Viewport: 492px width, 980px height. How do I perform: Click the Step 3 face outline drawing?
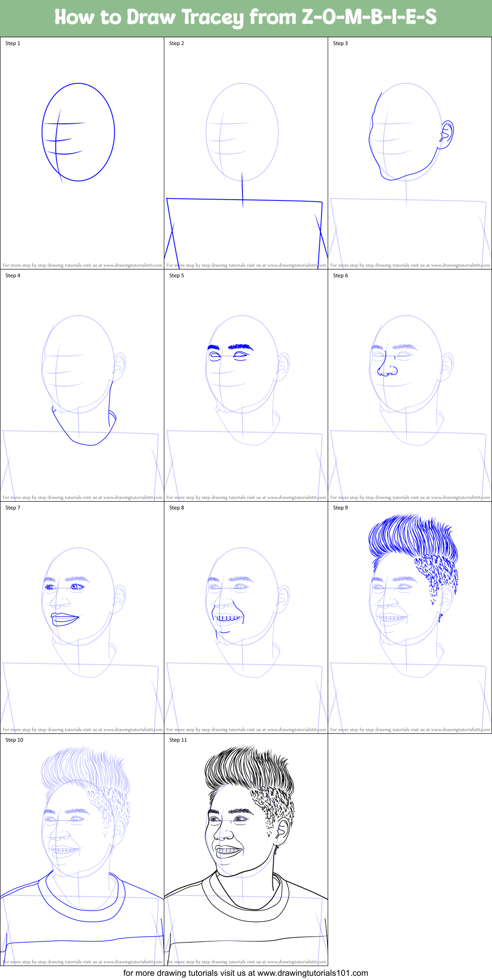point(411,136)
